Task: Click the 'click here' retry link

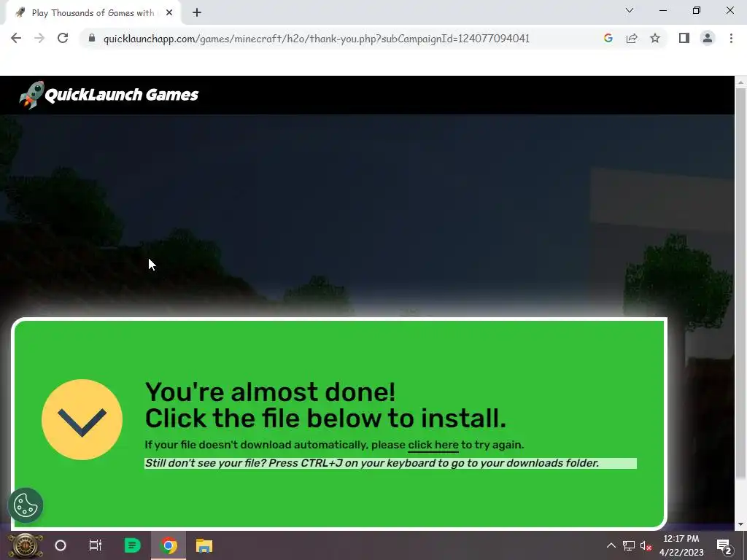Action: (433, 446)
